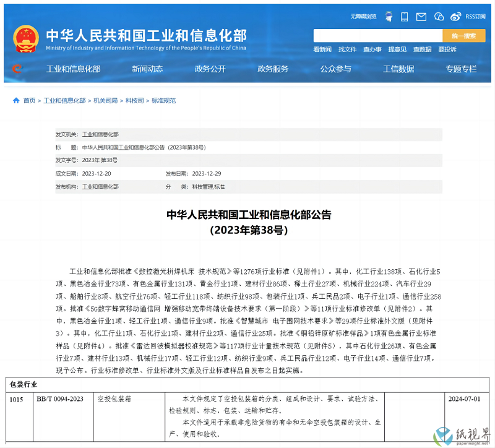
Task: Click the home icon in breadcrumb
Action: click(x=16, y=100)
